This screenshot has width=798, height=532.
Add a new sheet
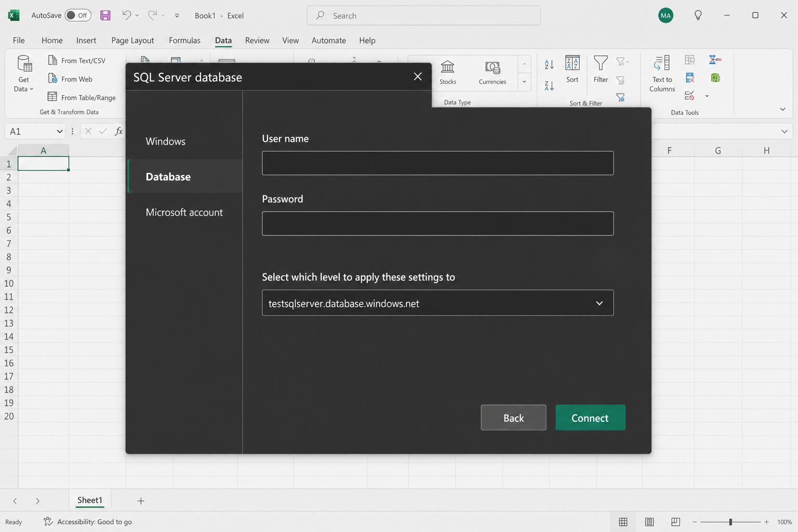point(141,501)
